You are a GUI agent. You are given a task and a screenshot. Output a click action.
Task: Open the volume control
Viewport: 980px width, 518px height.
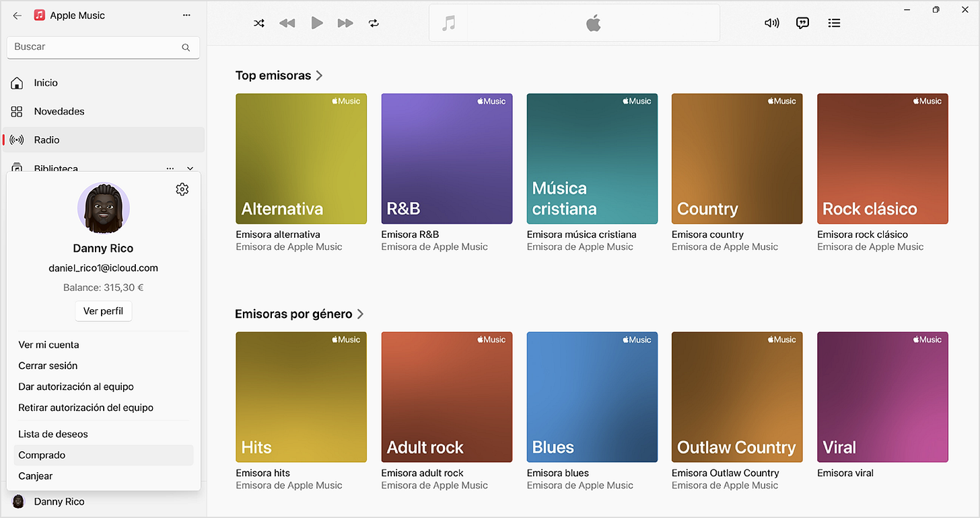772,23
